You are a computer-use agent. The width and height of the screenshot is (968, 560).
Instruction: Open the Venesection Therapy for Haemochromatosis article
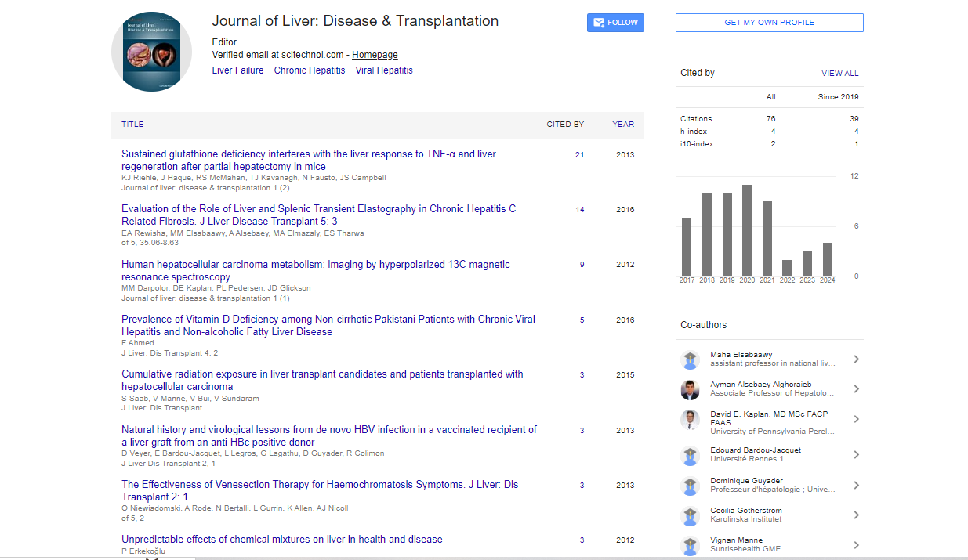point(320,491)
